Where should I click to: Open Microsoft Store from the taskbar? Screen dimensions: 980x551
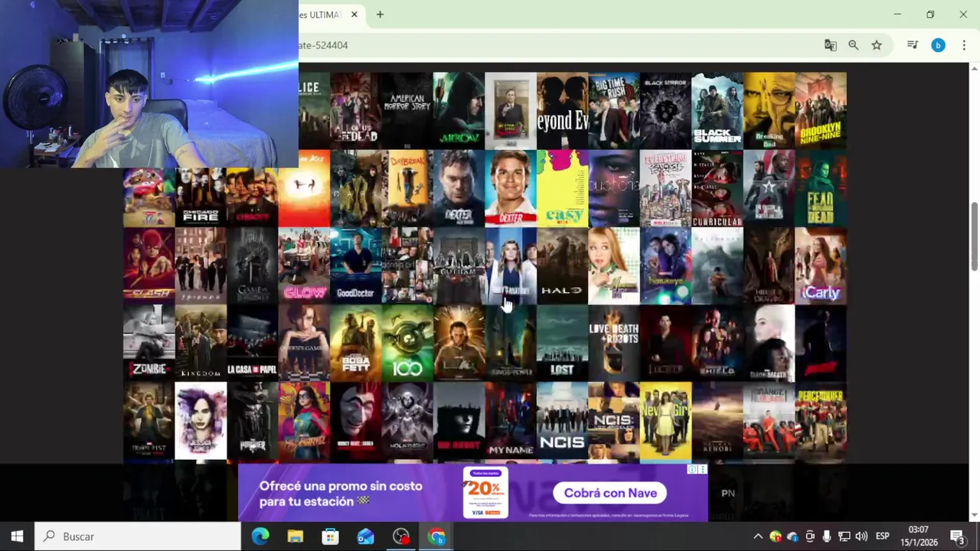tap(330, 536)
